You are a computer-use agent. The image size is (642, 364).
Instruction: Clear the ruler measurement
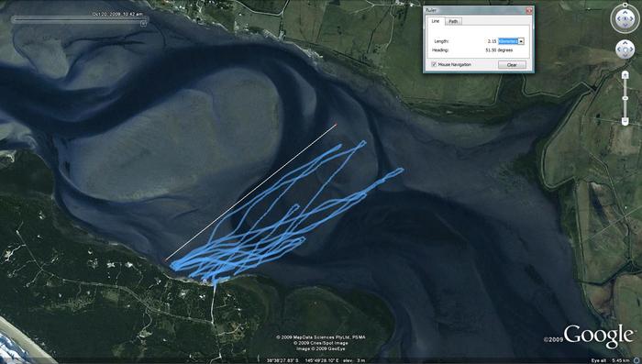pos(512,65)
